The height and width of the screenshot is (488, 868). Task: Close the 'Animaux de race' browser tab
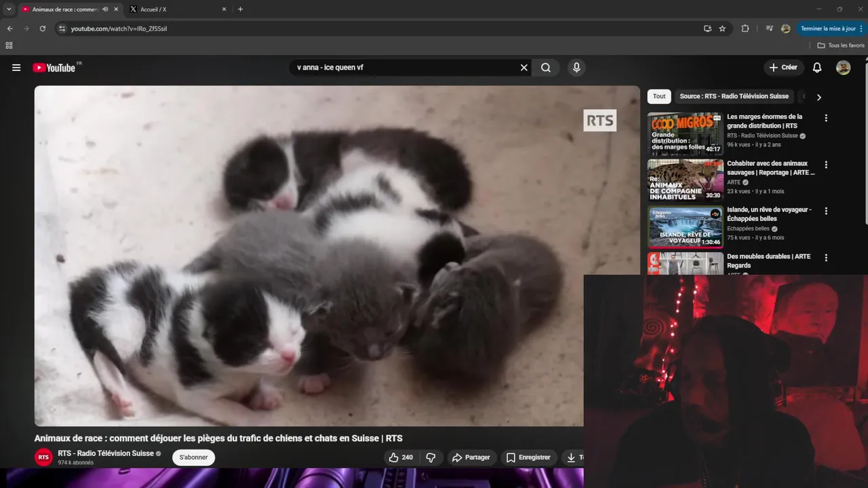pyautogui.click(x=116, y=9)
